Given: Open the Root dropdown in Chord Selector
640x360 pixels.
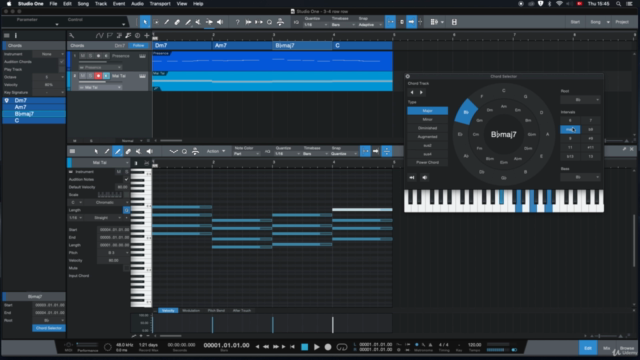Looking at the screenshot, I should pos(580,100).
